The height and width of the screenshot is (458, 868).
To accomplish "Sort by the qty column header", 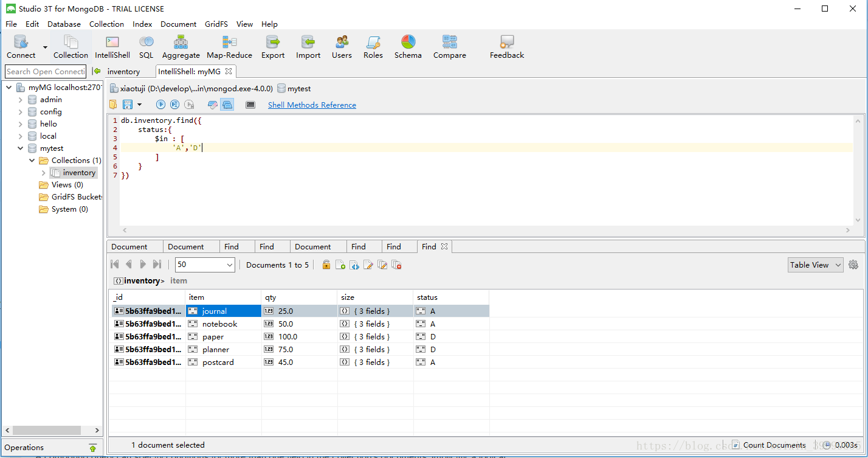I will pos(299,297).
